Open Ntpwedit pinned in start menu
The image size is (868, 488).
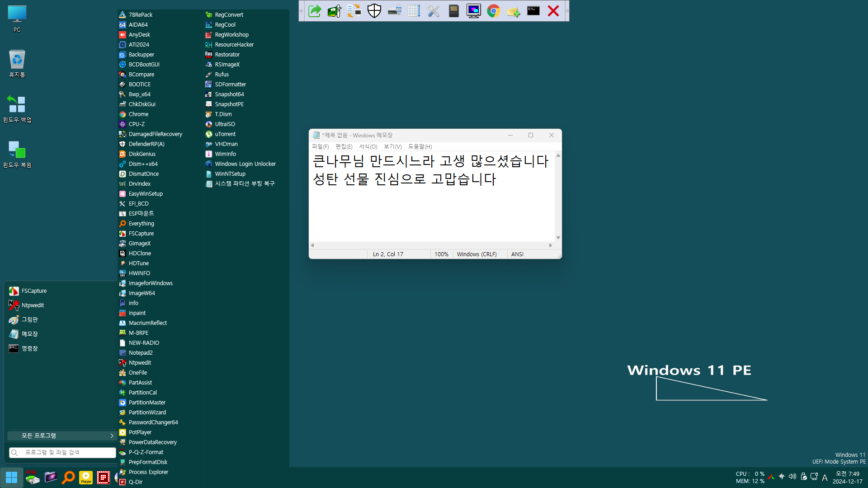(x=61, y=305)
